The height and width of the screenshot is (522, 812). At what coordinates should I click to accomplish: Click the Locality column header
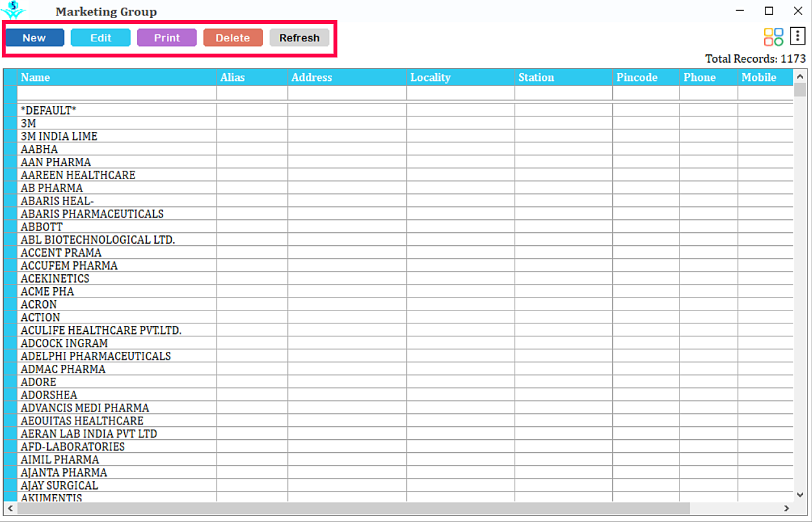[x=461, y=77]
